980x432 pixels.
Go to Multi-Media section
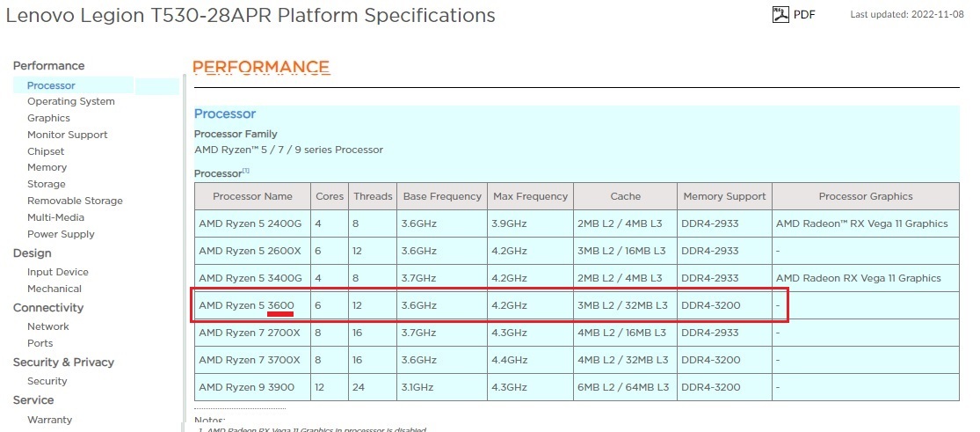tap(55, 217)
